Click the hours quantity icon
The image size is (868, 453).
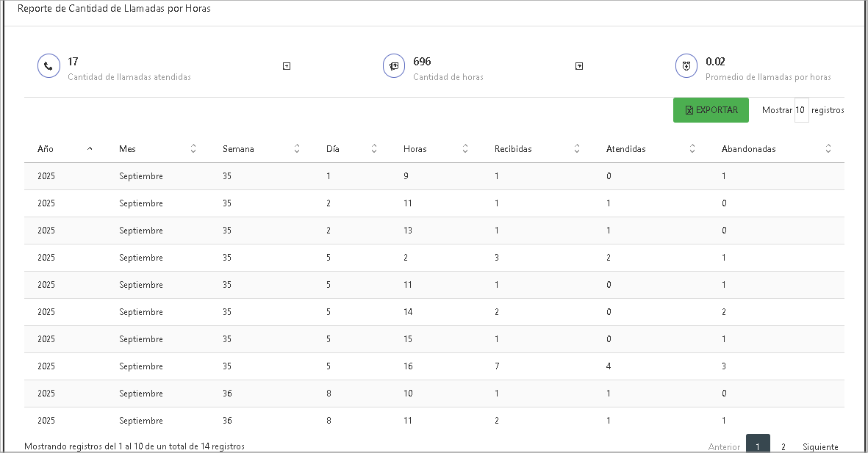click(x=394, y=66)
